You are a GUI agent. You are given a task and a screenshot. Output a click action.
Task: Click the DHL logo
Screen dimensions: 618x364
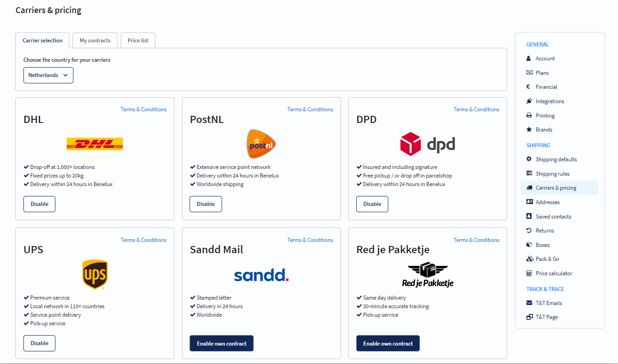pyautogui.click(x=95, y=144)
